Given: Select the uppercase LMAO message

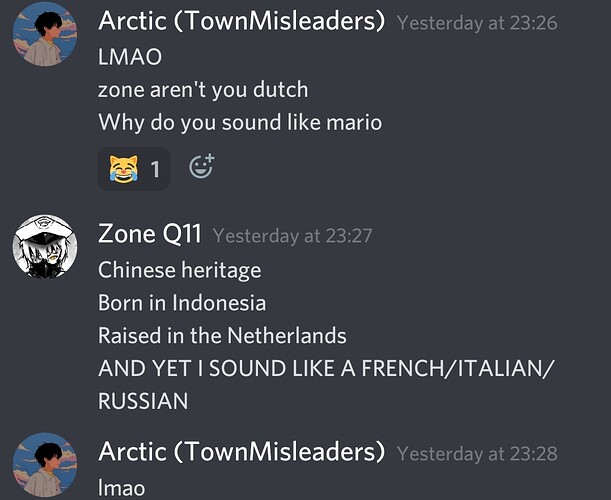Looking at the screenshot, I should pos(130,57).
